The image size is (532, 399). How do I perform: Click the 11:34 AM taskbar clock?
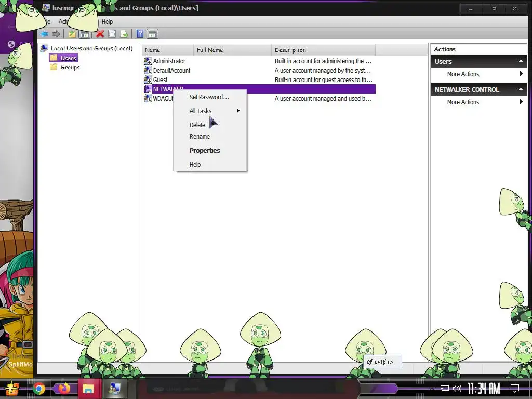484,389
